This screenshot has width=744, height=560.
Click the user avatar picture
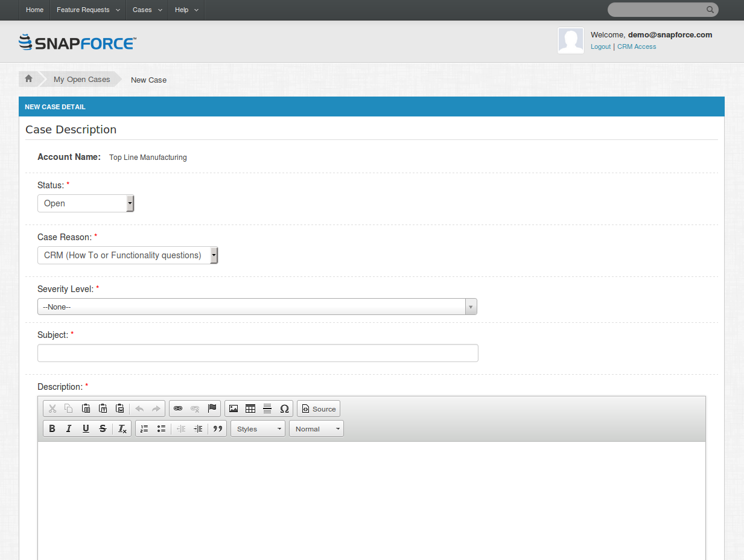tap(571, 40)
